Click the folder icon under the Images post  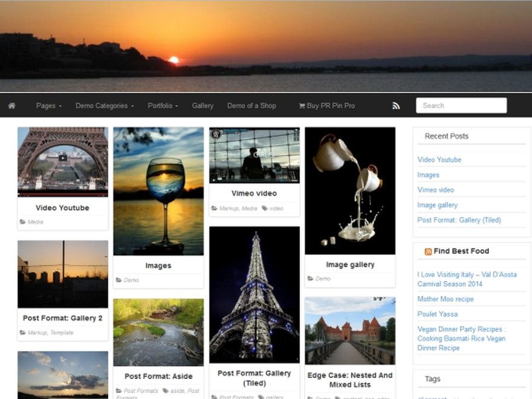tap(118, 280)
